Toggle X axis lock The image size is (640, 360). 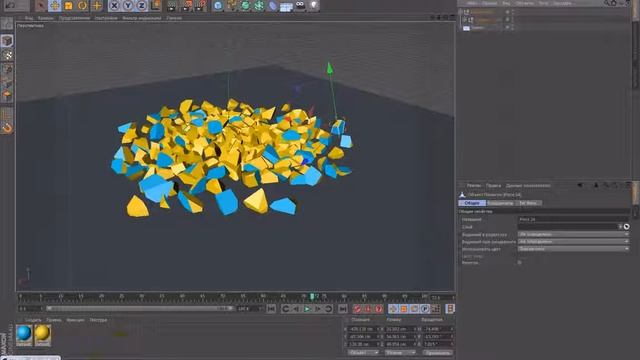pos(114,5)
